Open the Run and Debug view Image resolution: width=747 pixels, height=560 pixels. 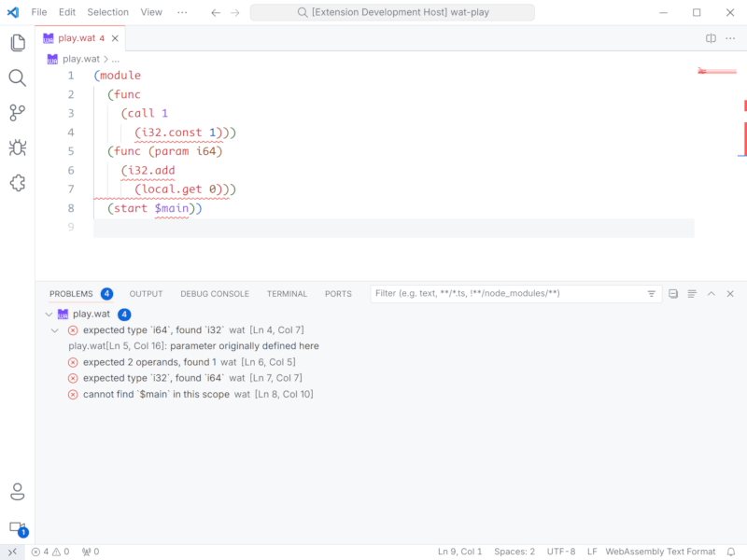pos(17,147)
